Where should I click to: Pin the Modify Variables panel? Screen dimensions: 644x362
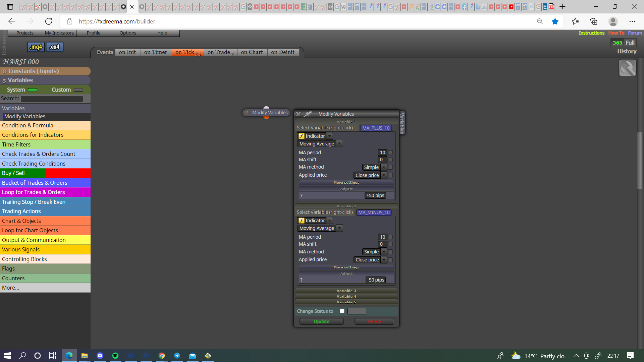click(x=308, y=114)
